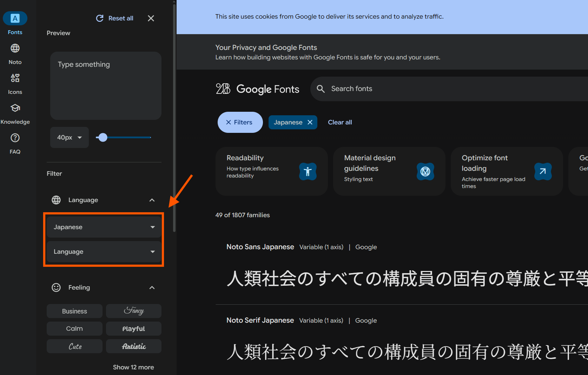Toggle the Artistic feeling filter

click(134, 346)
